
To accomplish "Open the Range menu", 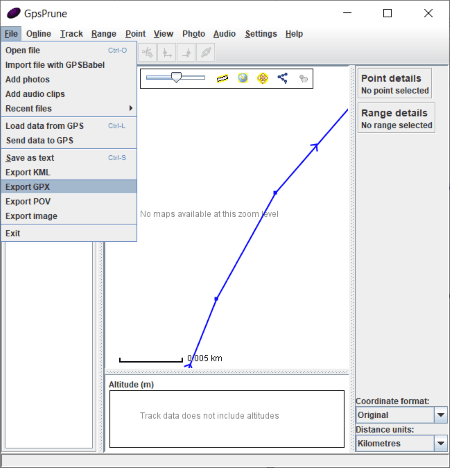I will [x=104, y=34].
